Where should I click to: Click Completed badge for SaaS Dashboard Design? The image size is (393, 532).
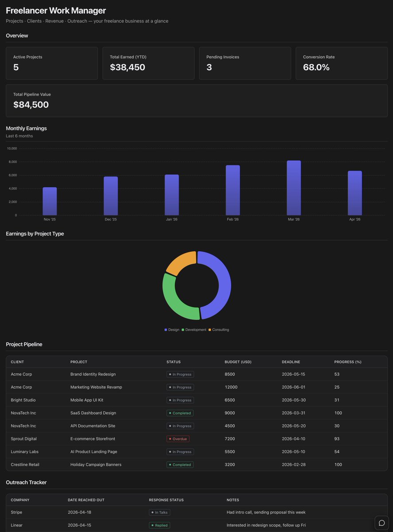180,413
